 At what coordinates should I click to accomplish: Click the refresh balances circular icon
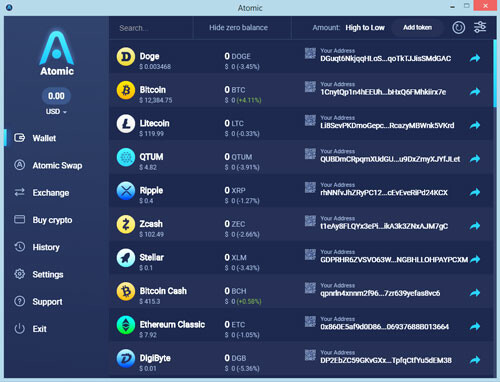(458, 27)
